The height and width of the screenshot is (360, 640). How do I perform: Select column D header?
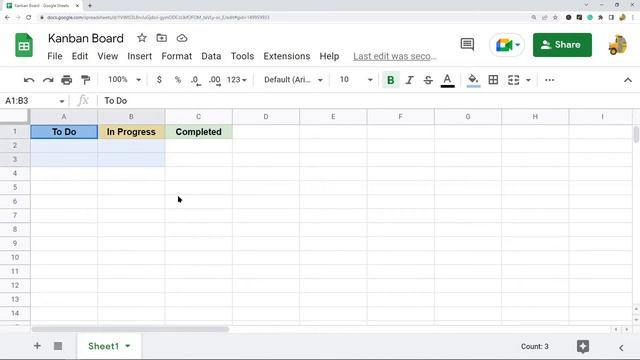266,117
